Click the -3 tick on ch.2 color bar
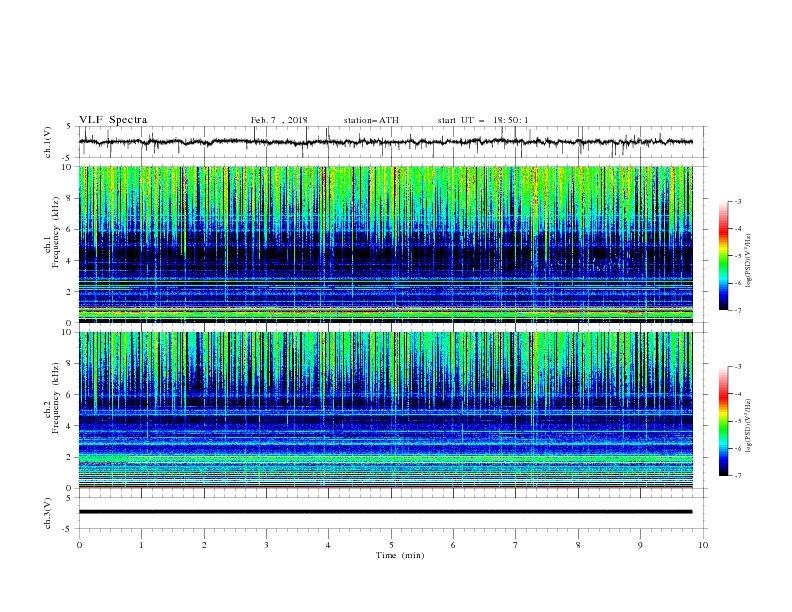Screen dimensions: 792x612 737,367
